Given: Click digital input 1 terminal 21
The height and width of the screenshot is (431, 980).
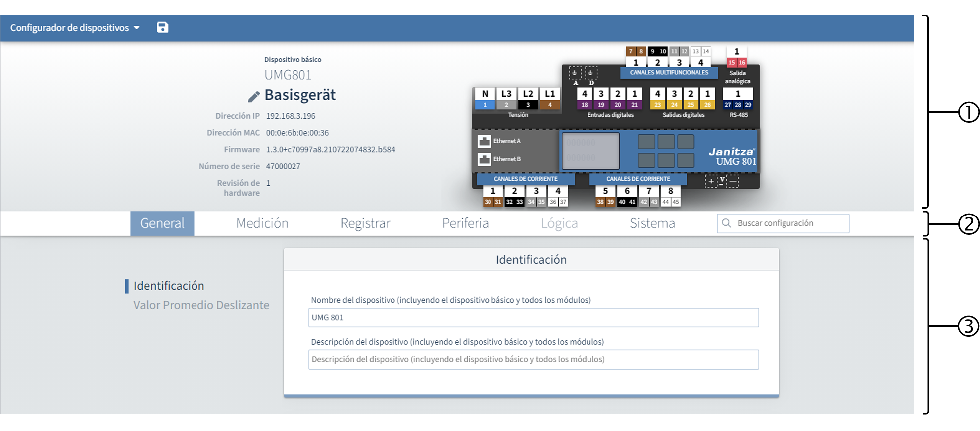Looking at the screenshot, I should (634, 98).
